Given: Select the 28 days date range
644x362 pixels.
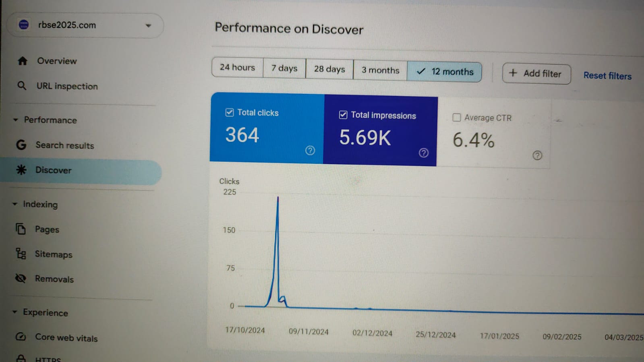Looking at the screenshot, I should (329, 69).
